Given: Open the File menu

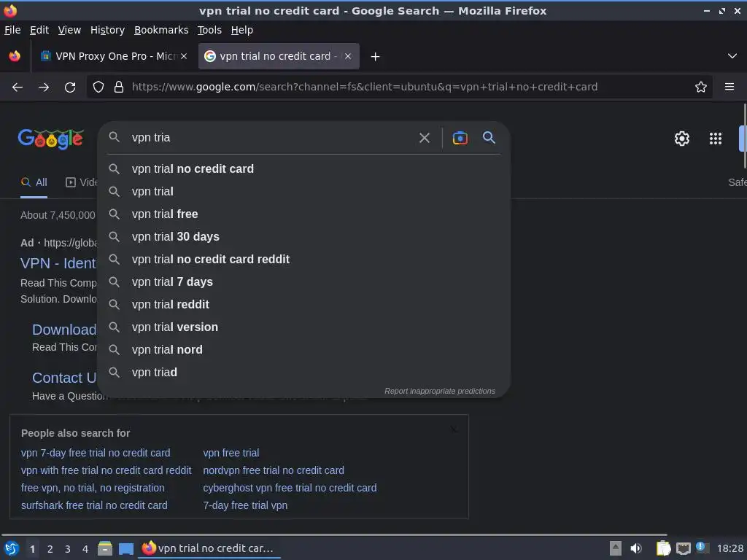Looking at the screenshot, I should click(12, 30).
